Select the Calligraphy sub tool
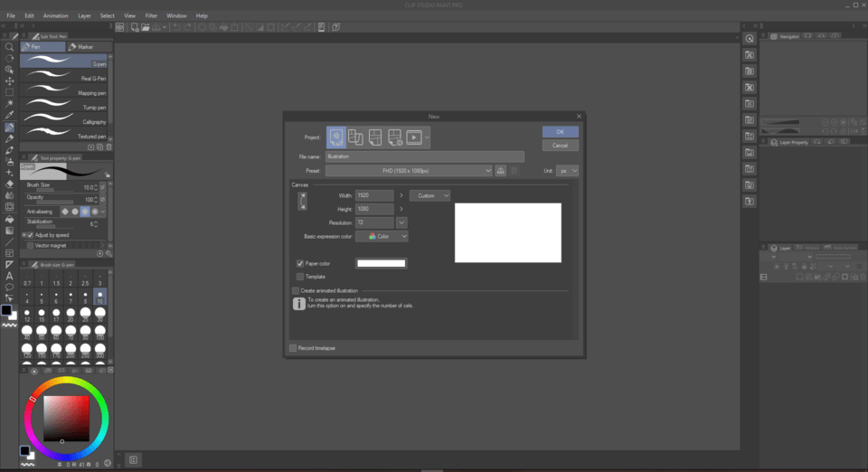This screenshot has height=472, width=868. tap(64, 118)
